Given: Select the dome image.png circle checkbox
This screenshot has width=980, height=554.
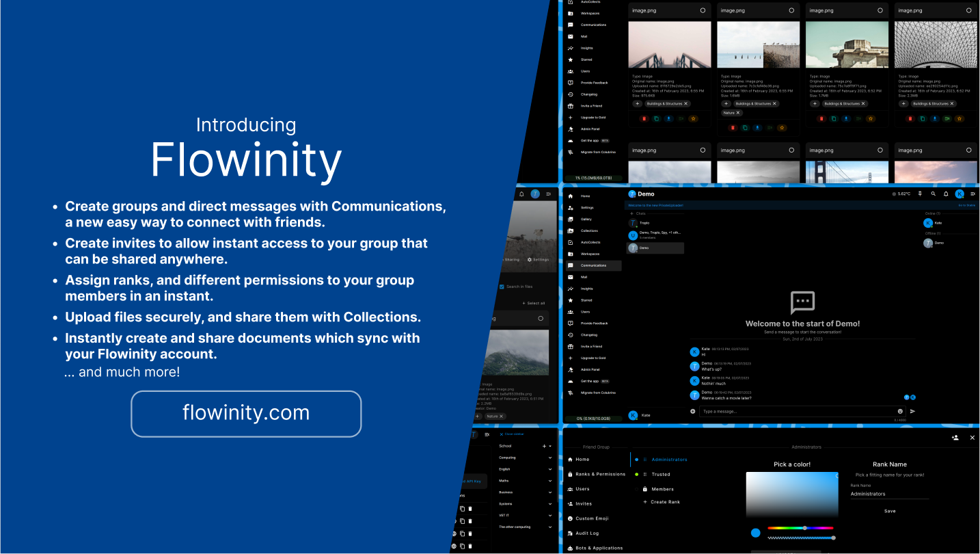Looking at the screenshot, I should pyautogui.click(x=969, y=10).
